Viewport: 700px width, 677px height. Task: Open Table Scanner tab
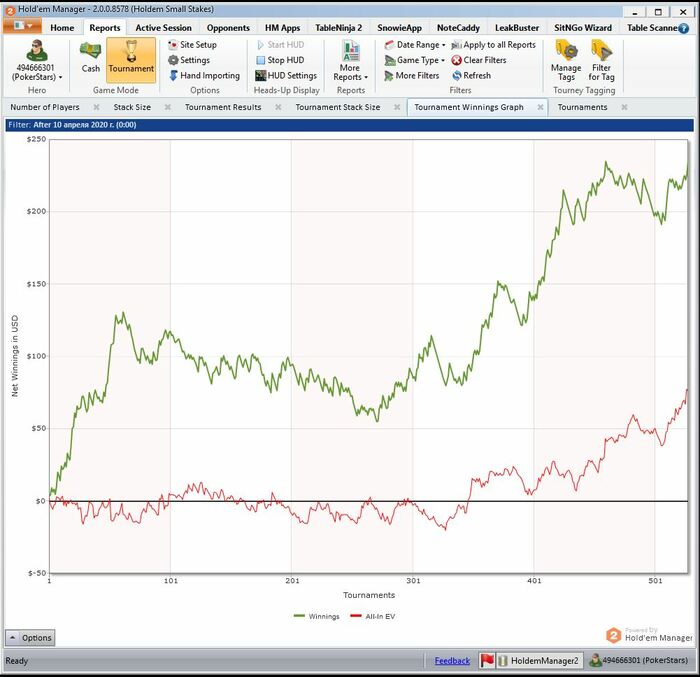[651, 28]
